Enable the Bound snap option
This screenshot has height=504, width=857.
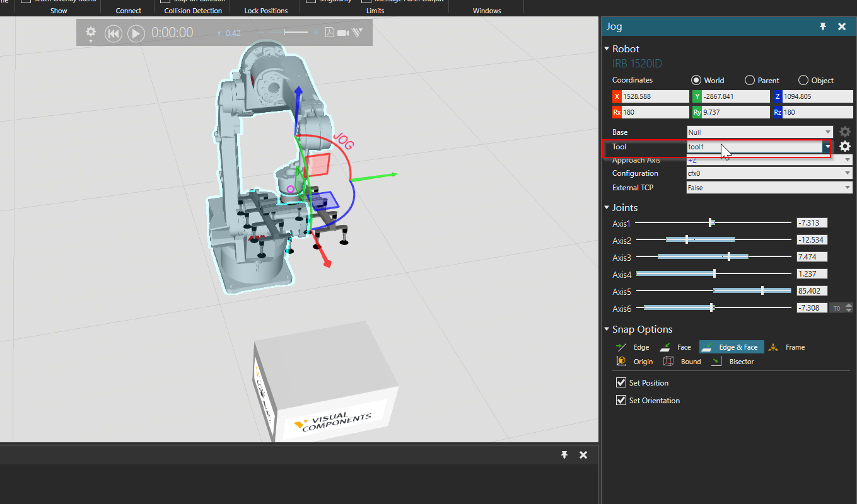pos(682,362)
